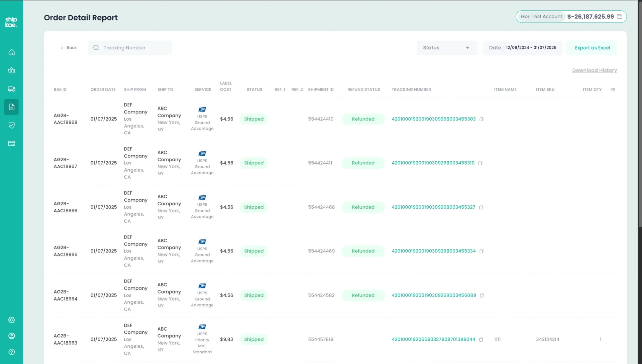Open the column settings list icon
This screenshot has width=642, height=364.
613,89
